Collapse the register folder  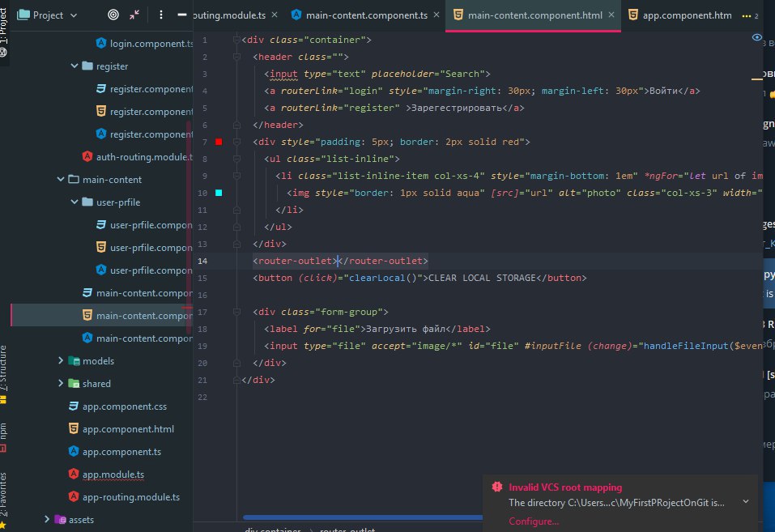point(75,66)
